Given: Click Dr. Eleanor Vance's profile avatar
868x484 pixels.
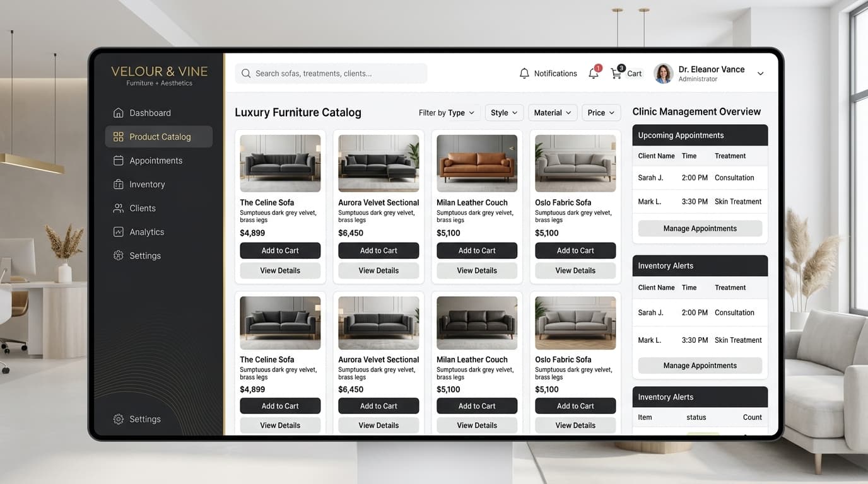Looking at the screenshot, I should click(x=663, y=73).
